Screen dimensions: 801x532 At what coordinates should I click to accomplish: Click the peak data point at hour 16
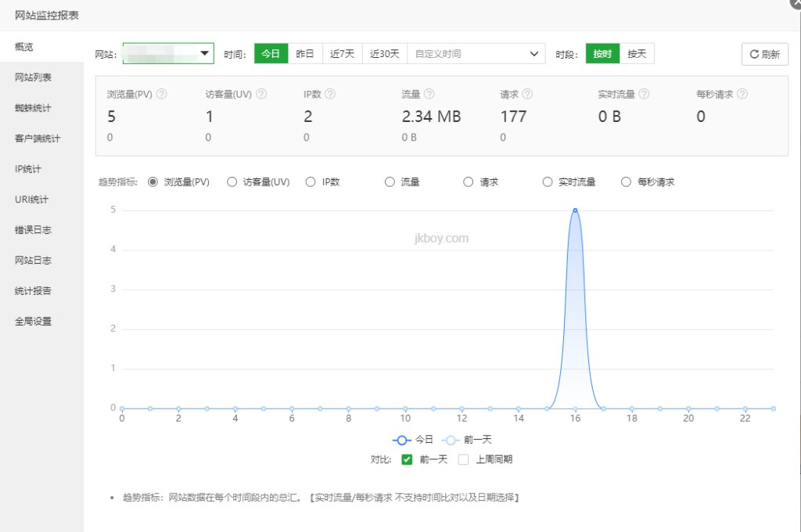(575, 210)
